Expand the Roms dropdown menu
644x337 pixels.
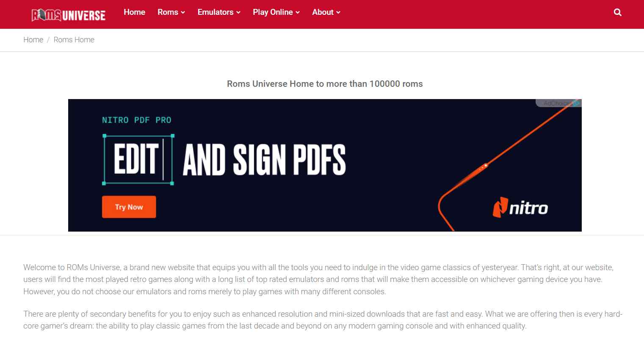coord(171,12)
